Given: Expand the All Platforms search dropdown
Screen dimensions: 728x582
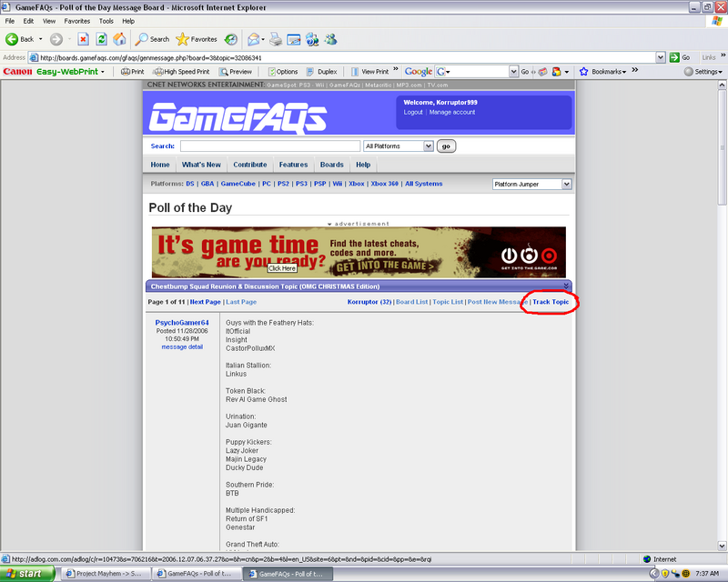Looking at the screenshot, I should pyautogui.click(x=428, y=145).
